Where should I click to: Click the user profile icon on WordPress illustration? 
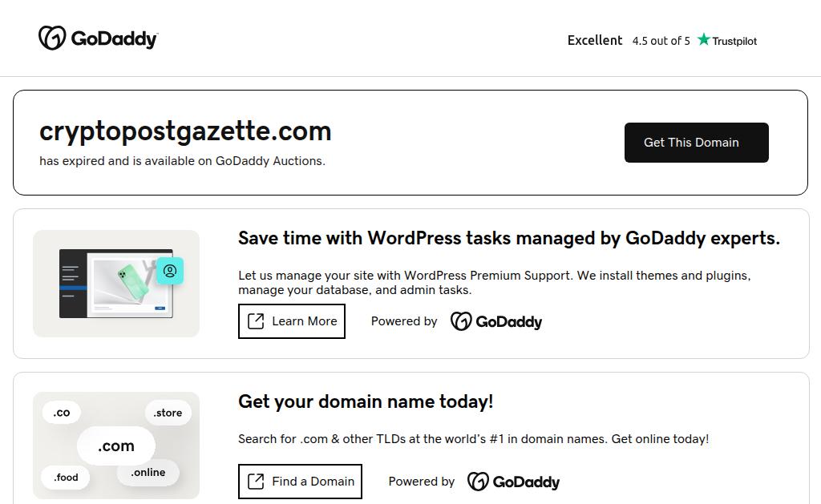170,271
